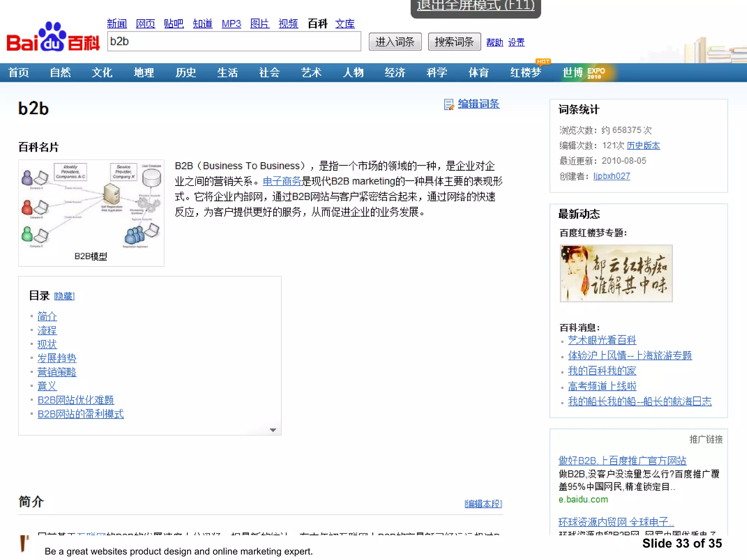
Task: Open the B2B模型 diagram thumbnail
Action: coord(91,207)
